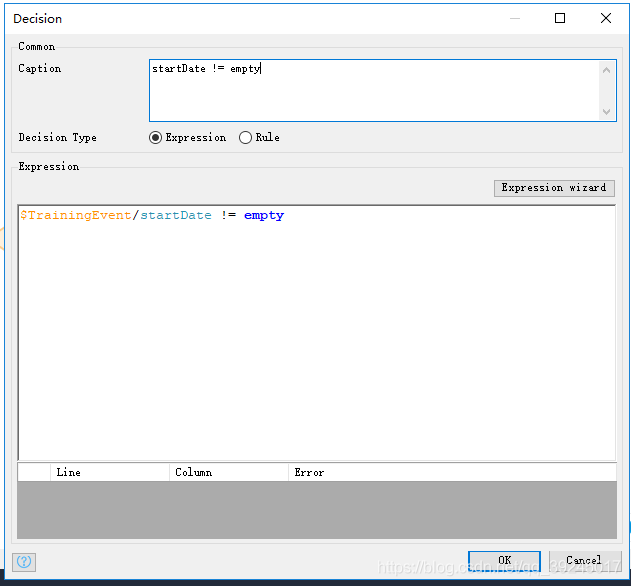Image resolution: width=631 pixels, height=586 pixels.
Task: Close the Decision window
Action: tap(606, 18)
